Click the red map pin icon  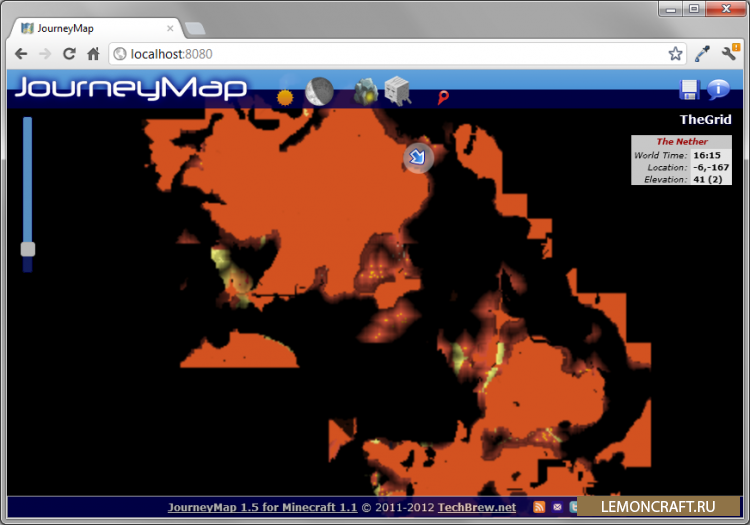click(x=443, y=97)
